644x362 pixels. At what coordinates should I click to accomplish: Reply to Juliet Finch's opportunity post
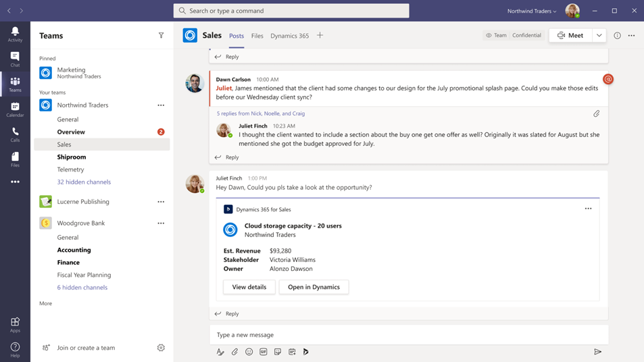click(x=226, y=313)
